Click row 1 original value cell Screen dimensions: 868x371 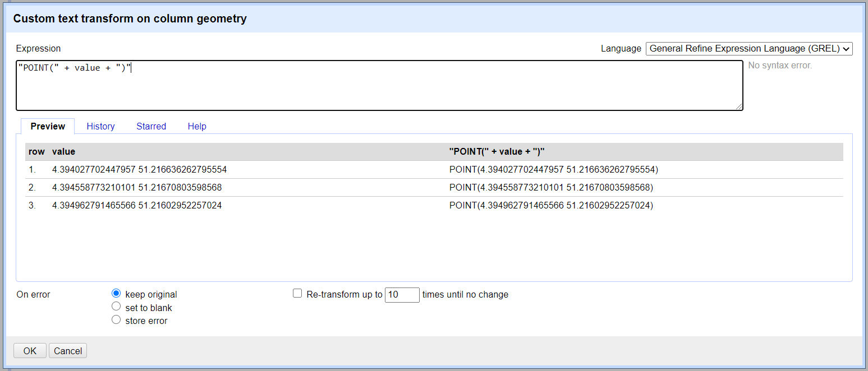pos(139,169)
